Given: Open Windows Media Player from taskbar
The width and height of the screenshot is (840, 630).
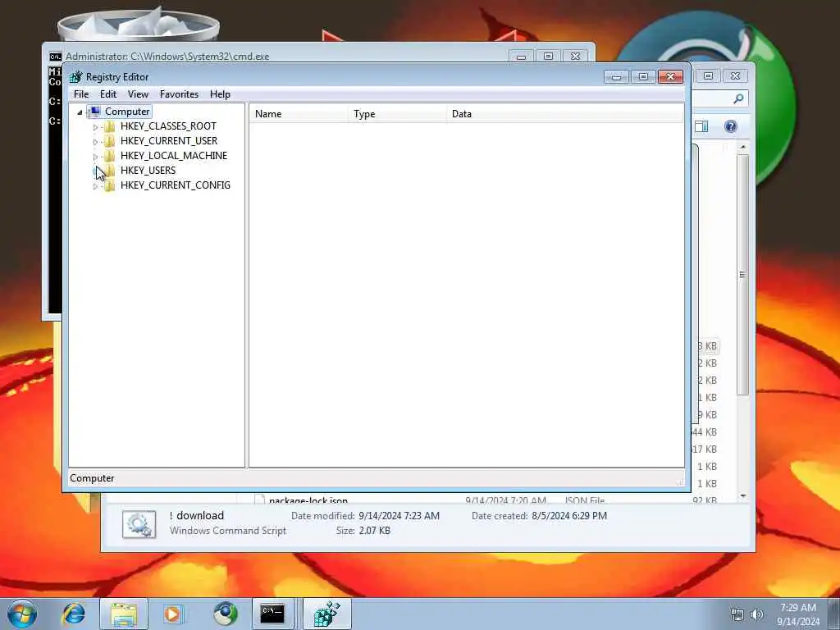Looking at the screenshot, I should tap(172, 614).
